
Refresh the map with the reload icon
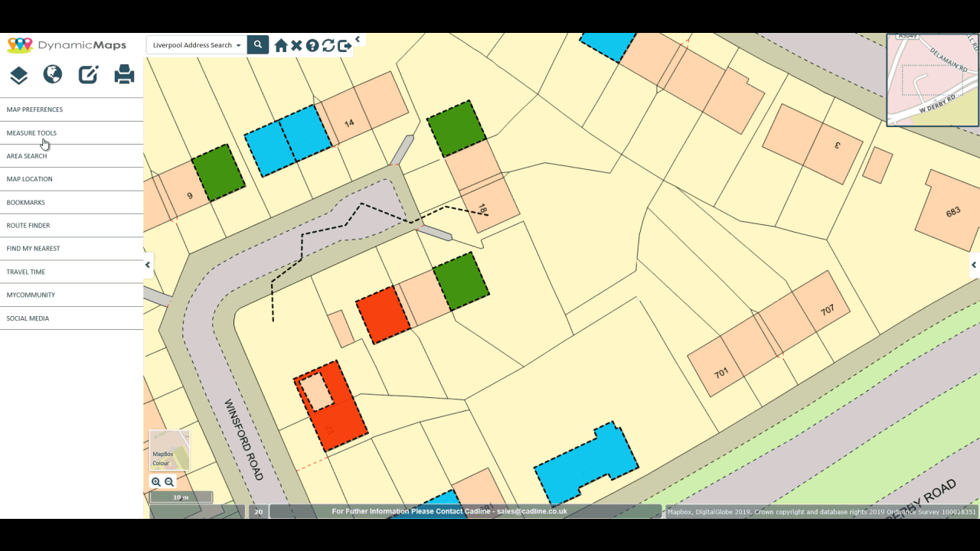pos(328,46)
